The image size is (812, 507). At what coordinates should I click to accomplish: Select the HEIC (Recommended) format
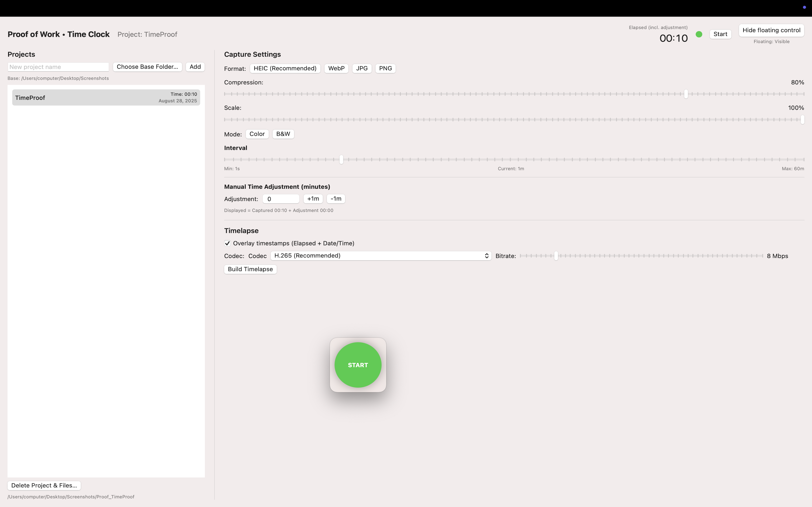(285, 68)
